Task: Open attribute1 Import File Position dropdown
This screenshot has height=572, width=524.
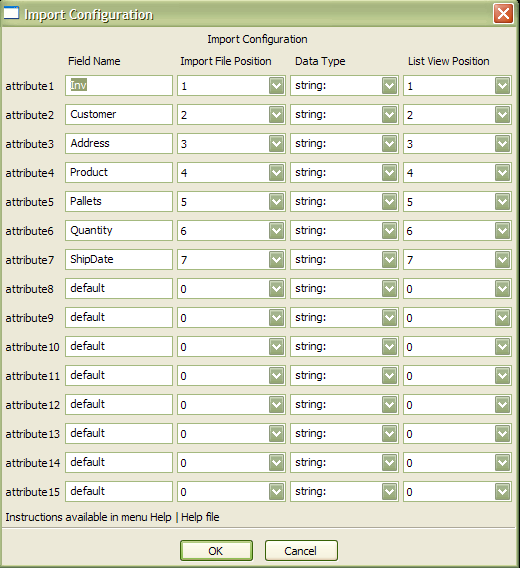Action: 277,86
